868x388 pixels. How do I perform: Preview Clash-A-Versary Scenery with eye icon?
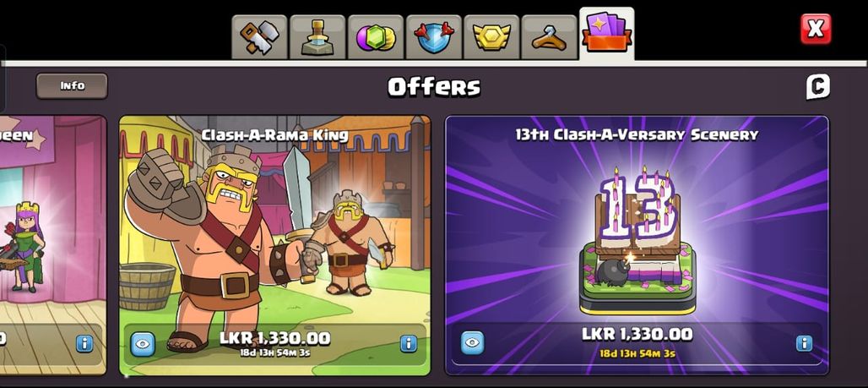point(472,342)
